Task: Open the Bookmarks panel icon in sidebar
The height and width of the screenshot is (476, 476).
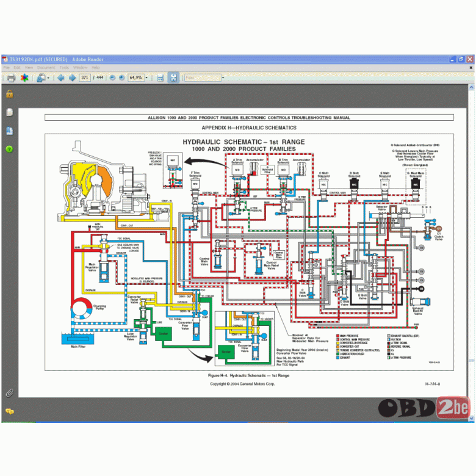Action: [x=10, y=131]
